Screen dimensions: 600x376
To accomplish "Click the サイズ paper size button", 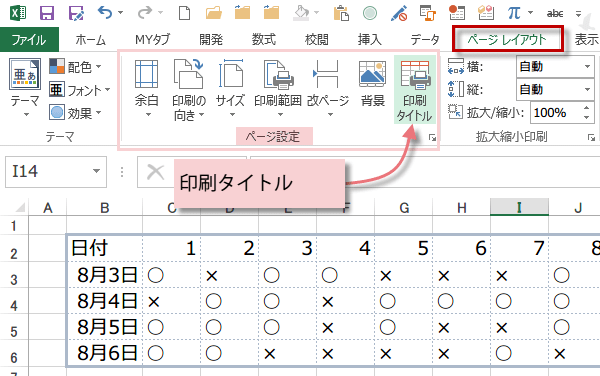I will 230,89.
